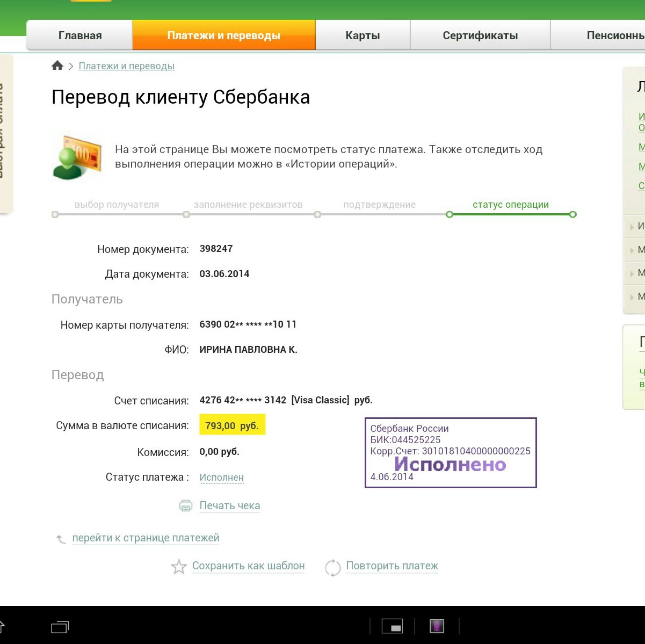The height and width of the screenshot is (644, 645).
Task: Click the Платежи и переводы breadcrumb link
Action: click(126, 66)
